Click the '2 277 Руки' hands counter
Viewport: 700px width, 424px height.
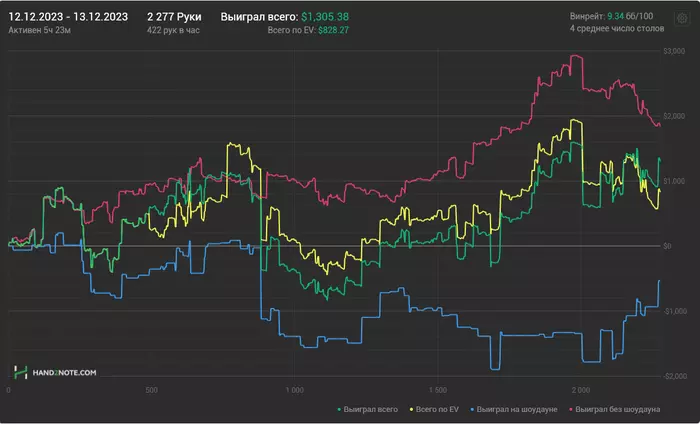174,17
